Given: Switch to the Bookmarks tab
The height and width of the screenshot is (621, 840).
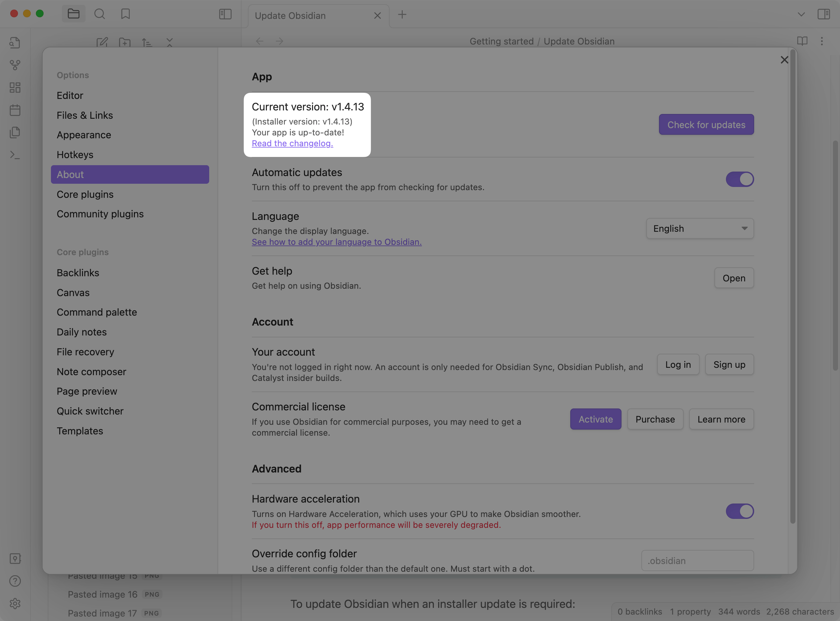Looking at the screenshot, I should tap(126, 14).
